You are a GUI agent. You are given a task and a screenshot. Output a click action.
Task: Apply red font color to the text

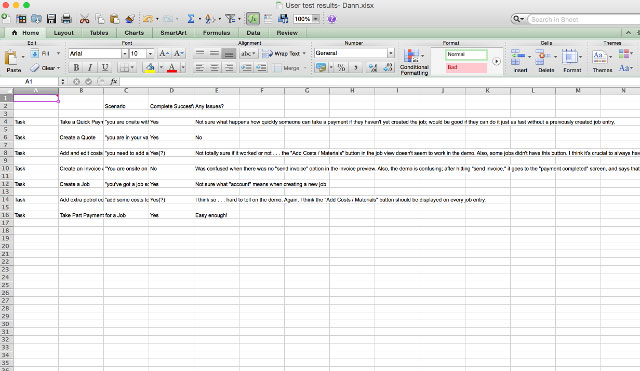click(x=172, y=68)
